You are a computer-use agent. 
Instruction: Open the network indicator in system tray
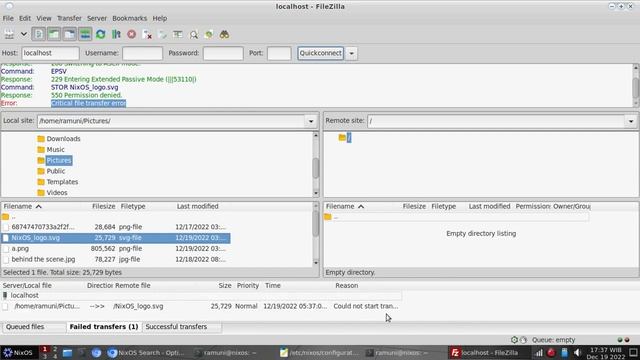[539, 353]
